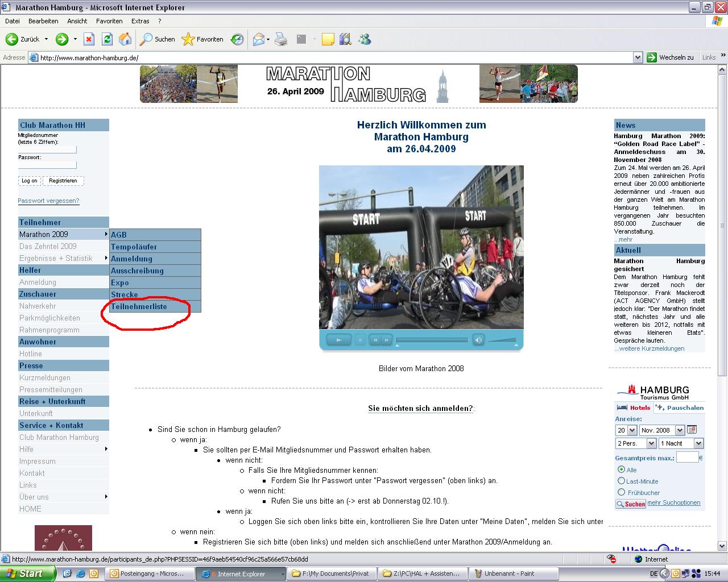This screenshot has width=728, height=582.
Task: Click the Mitgliedsnummer input field
Action: [47, 149]
